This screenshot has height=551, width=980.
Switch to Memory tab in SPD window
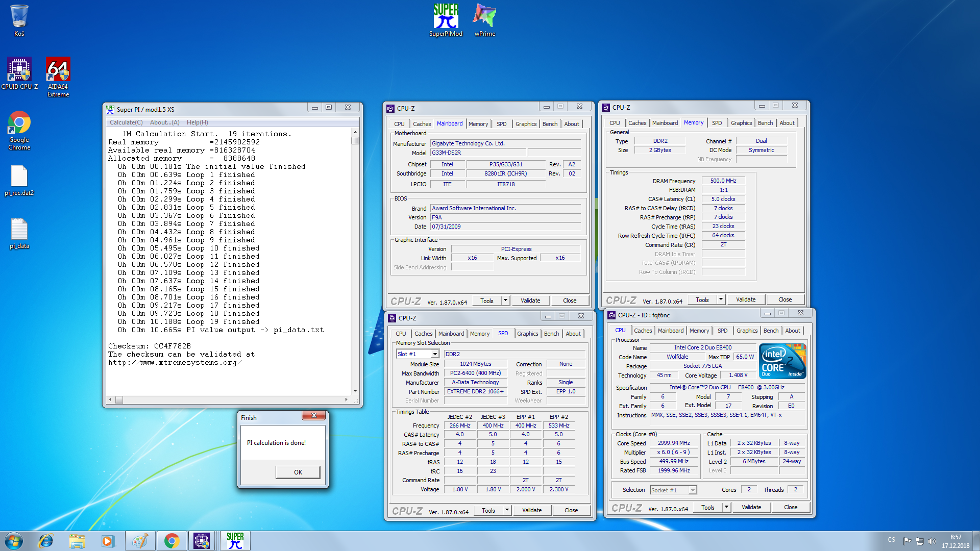point(479,334)
